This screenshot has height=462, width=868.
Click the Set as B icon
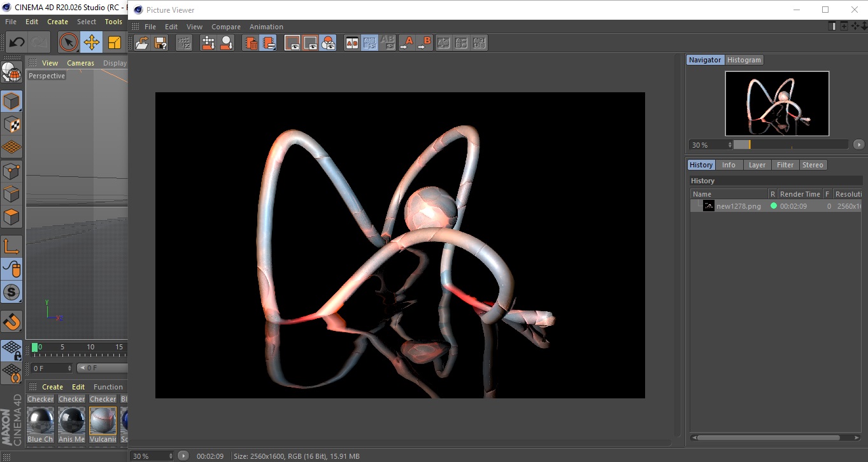[424, 43]
